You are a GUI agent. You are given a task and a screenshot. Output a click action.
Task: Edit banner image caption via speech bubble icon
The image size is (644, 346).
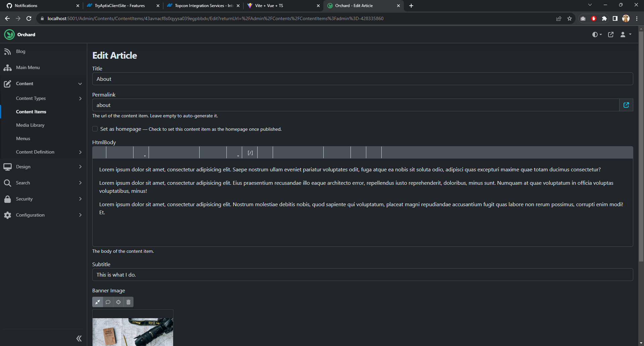(x=108, y=302)
